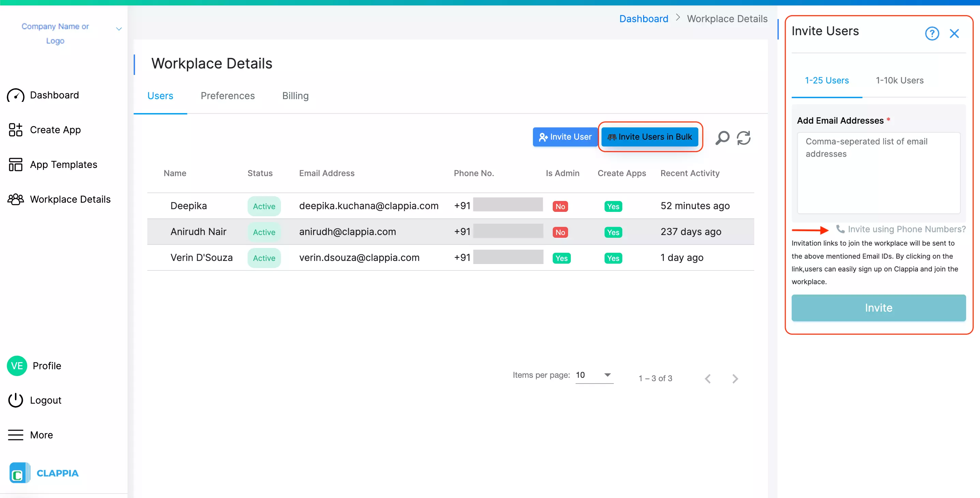Click the Create App sidebar icon
Image resolution: width=980 pixels, height=498 pixels.
point(15,129)
